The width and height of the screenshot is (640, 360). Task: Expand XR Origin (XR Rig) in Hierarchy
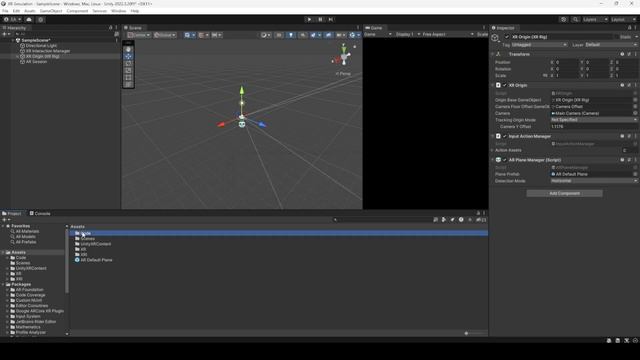tap(17, 56)
